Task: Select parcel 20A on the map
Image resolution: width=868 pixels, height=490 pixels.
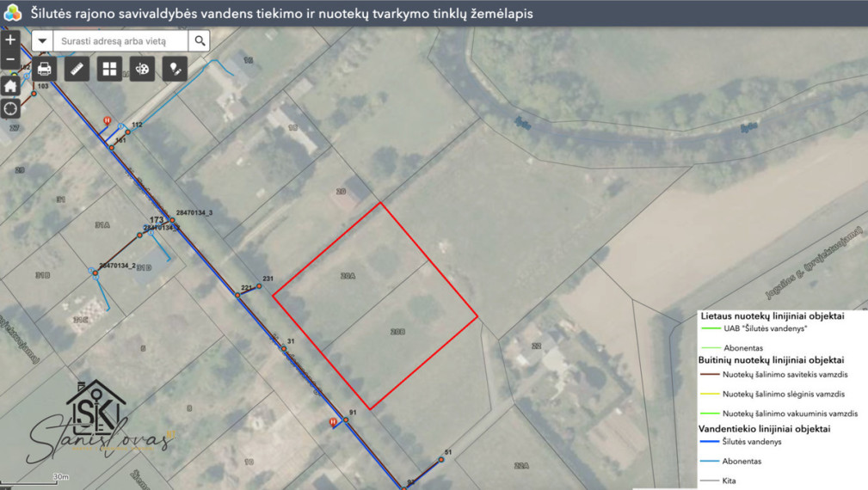Action: (348, 275)
